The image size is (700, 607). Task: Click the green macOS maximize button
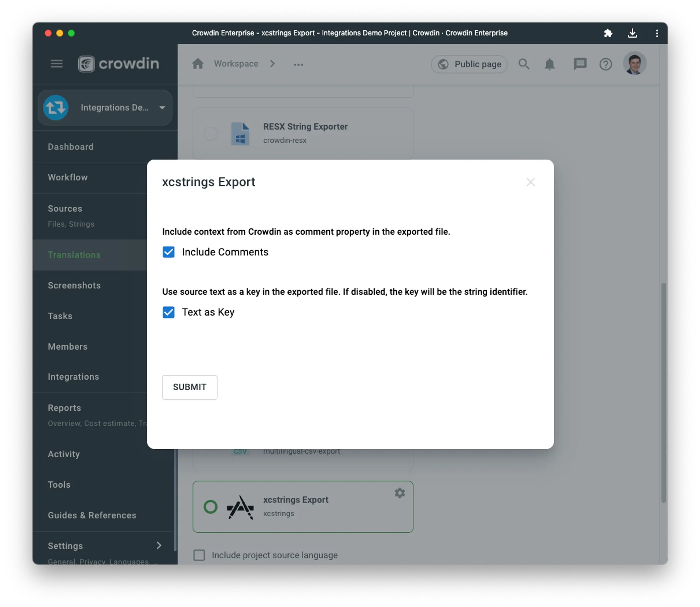71,33
